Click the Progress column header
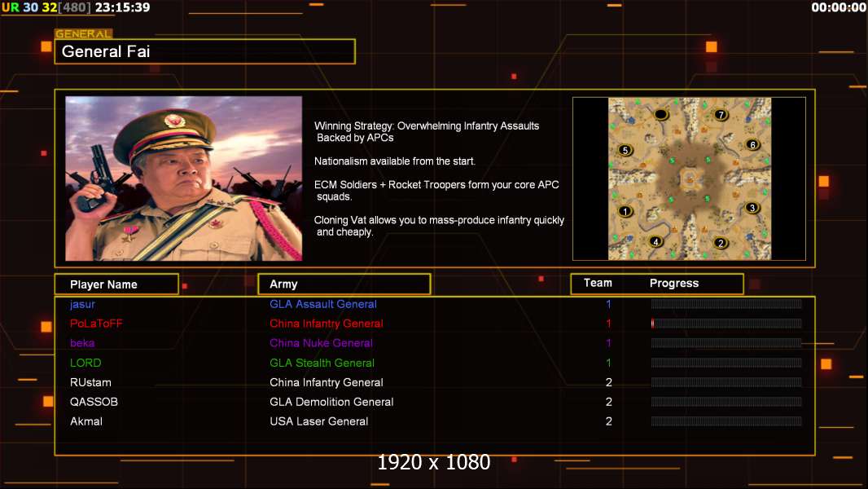 (674, 283)
